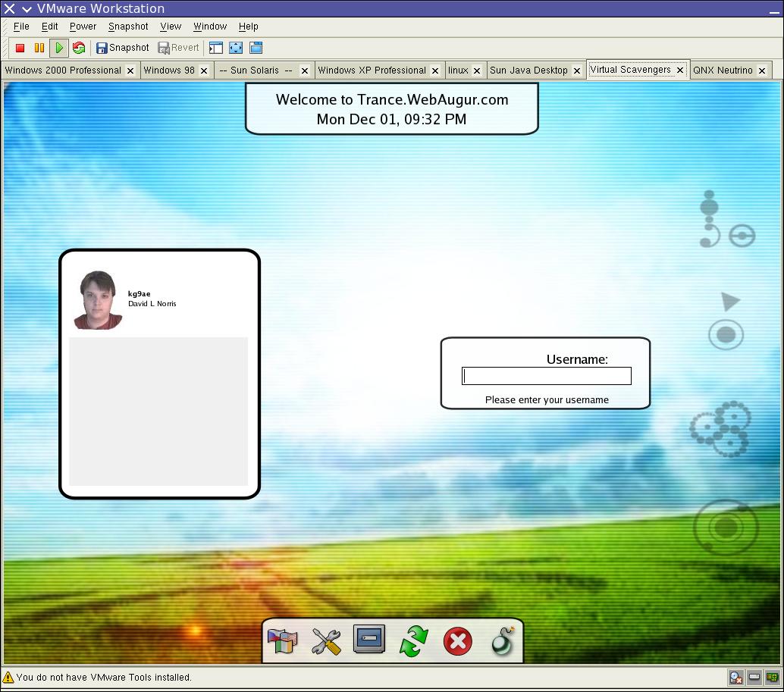The height and width of the screenshot is (692, 784).
Task: Close the Virtual Scavengers tab
Action: (680, 70)
